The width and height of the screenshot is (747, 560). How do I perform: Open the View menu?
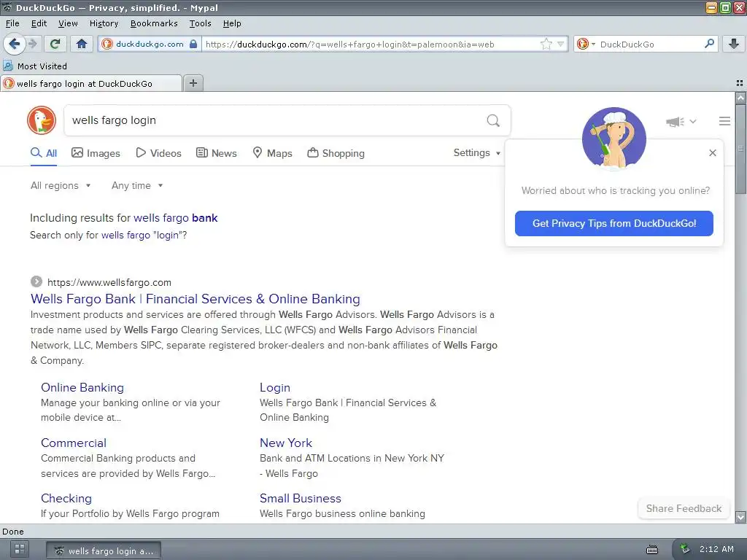pyautogui.click(x=68, y=23)
